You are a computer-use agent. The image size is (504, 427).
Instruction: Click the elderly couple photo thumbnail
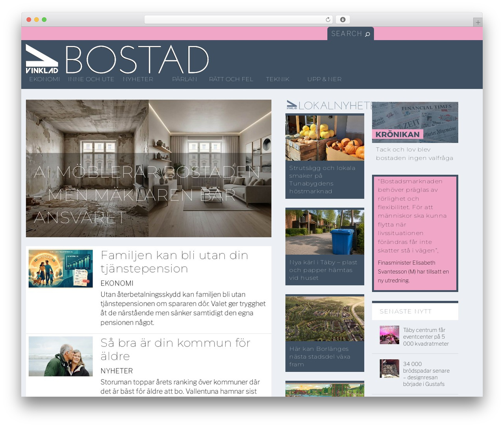click(61, 356)
